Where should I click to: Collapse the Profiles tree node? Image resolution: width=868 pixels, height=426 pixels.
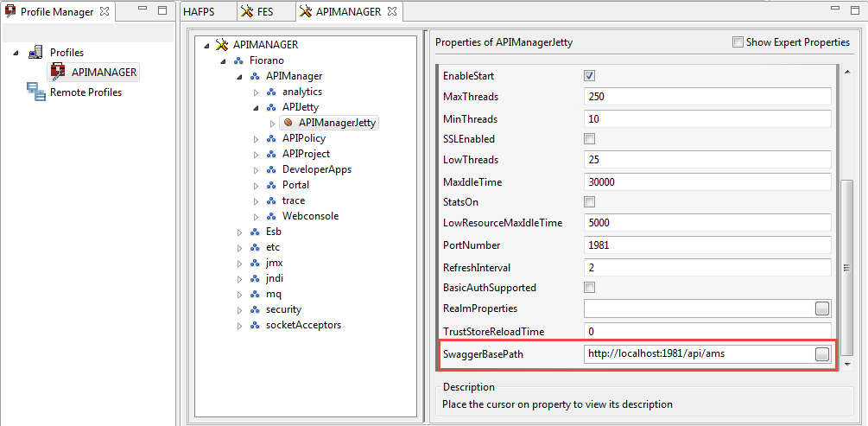pos(16,53)
